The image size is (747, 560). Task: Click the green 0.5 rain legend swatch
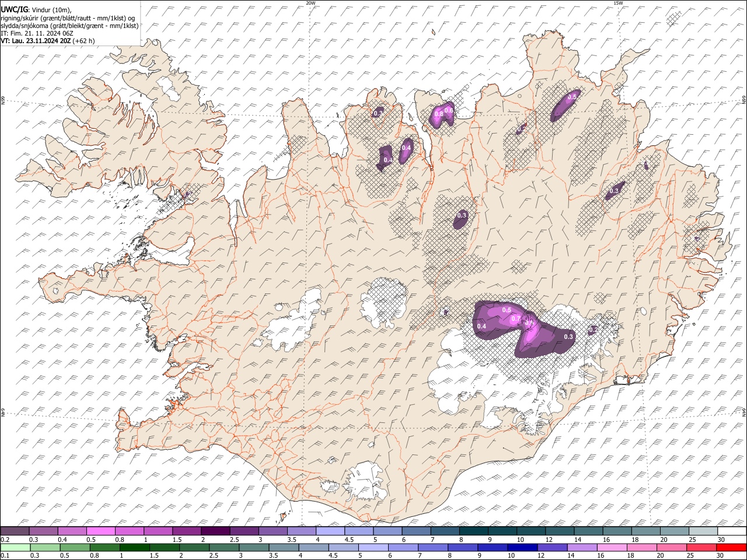75,547
